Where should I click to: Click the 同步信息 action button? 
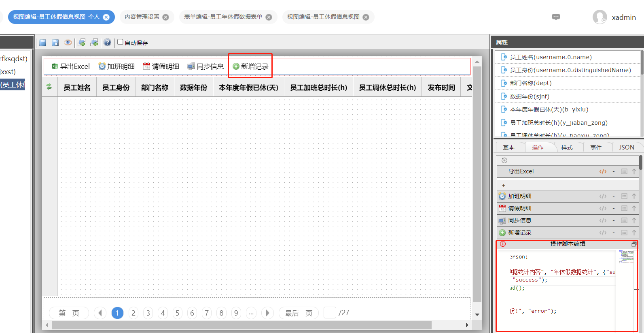[x=205, y=66]
